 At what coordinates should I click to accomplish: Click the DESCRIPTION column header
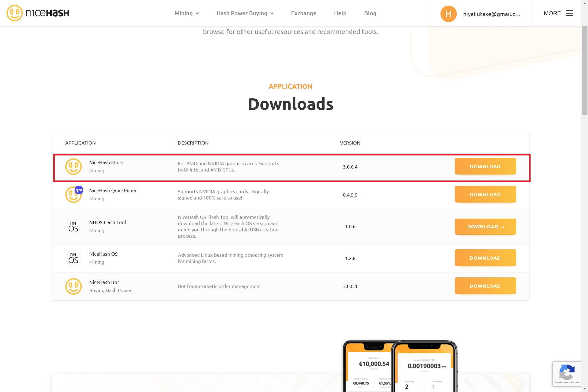[x=193, y=143]
